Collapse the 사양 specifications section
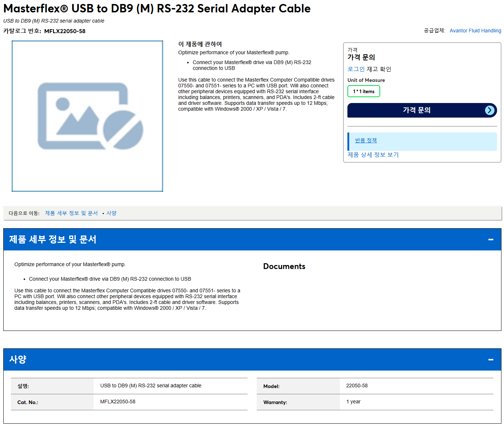 pos(491,360)
